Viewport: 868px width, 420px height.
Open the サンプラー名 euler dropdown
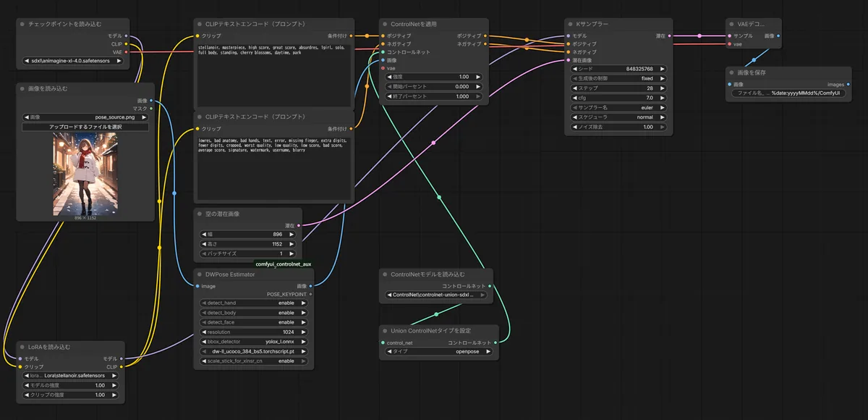click(618, 107)
